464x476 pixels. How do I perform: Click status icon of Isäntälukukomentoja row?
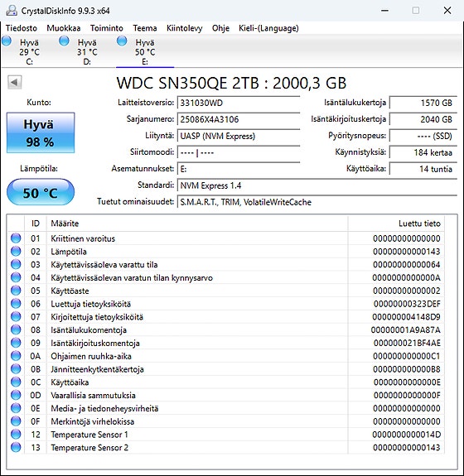16,329
